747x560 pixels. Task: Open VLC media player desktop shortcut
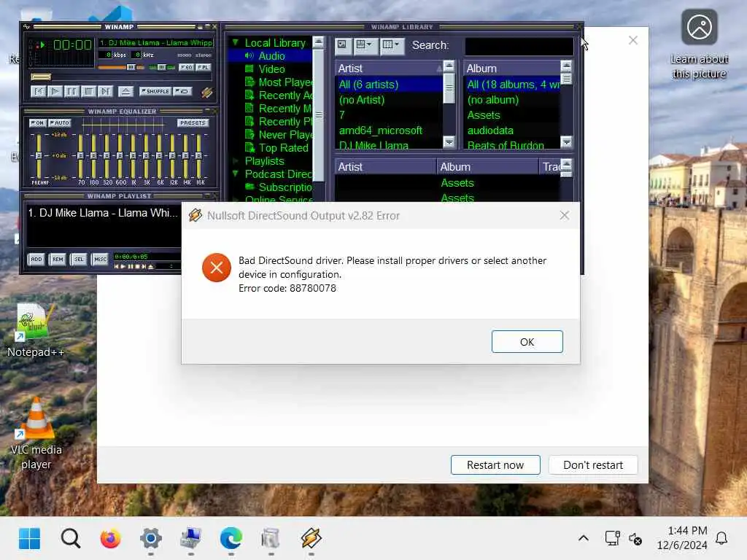[x=36, y=433]
